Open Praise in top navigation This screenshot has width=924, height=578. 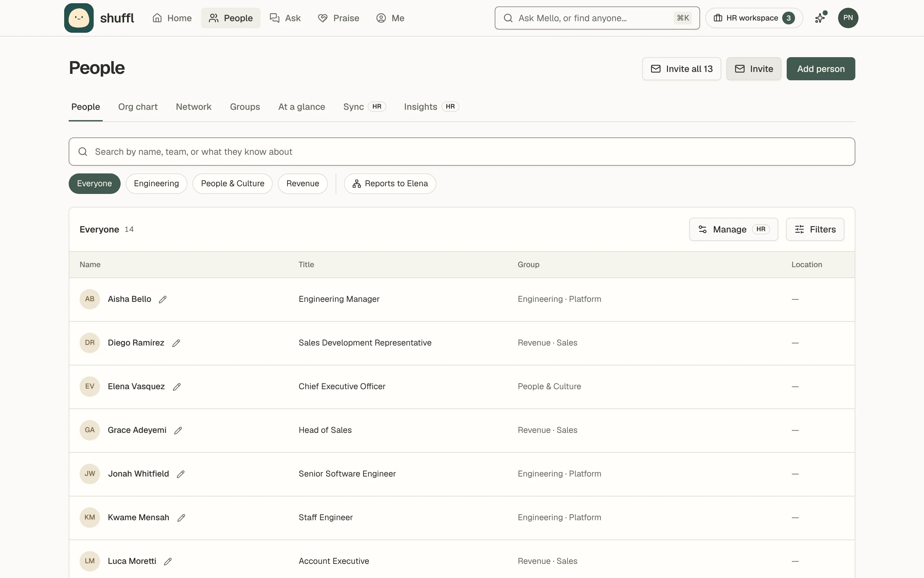pyautogui.click(x=338, y=18)
